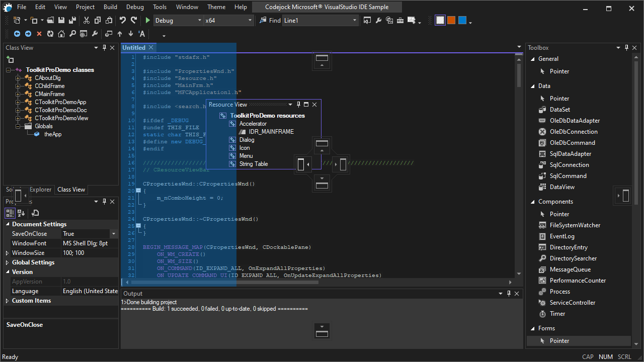The height and width of the screenshot is (362, 644).
Task: Open the Theme menu
Action: tap(216, 7)
